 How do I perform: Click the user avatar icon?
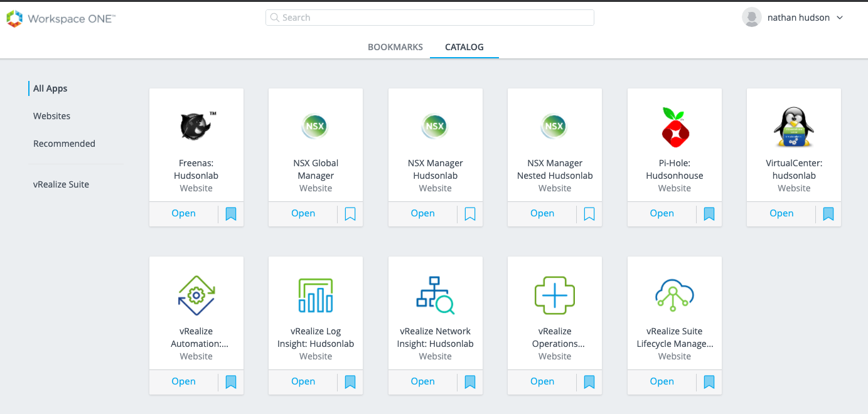[752, 18]
